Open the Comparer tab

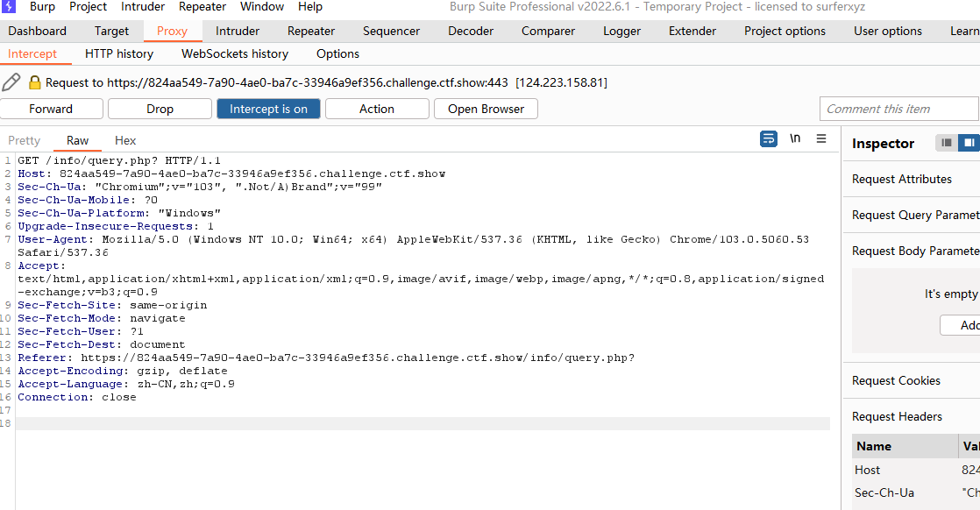point(548,32)
